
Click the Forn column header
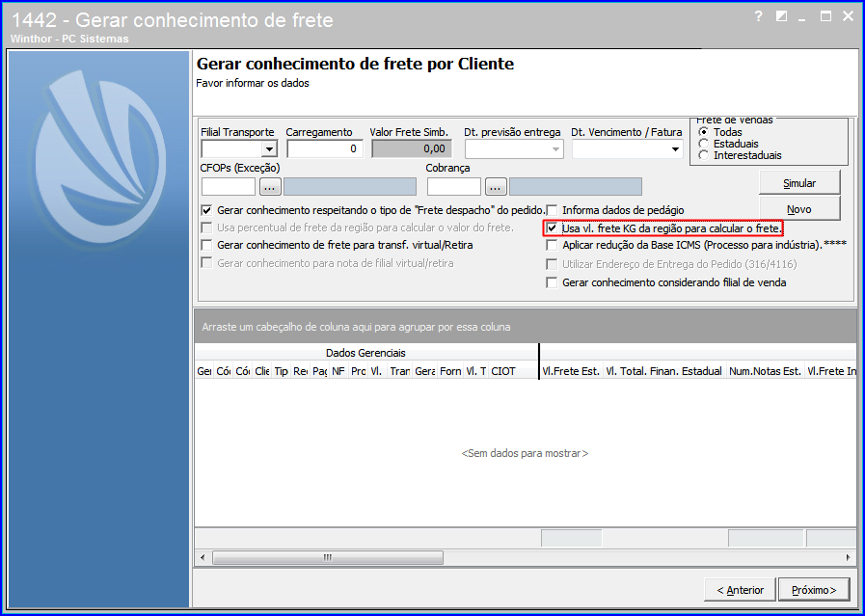tap(450, 371)
